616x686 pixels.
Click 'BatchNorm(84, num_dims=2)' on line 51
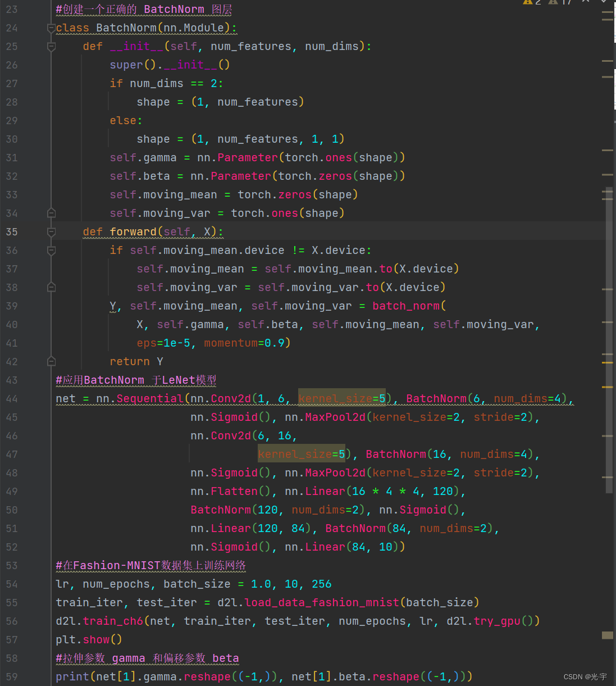(409, 529)
